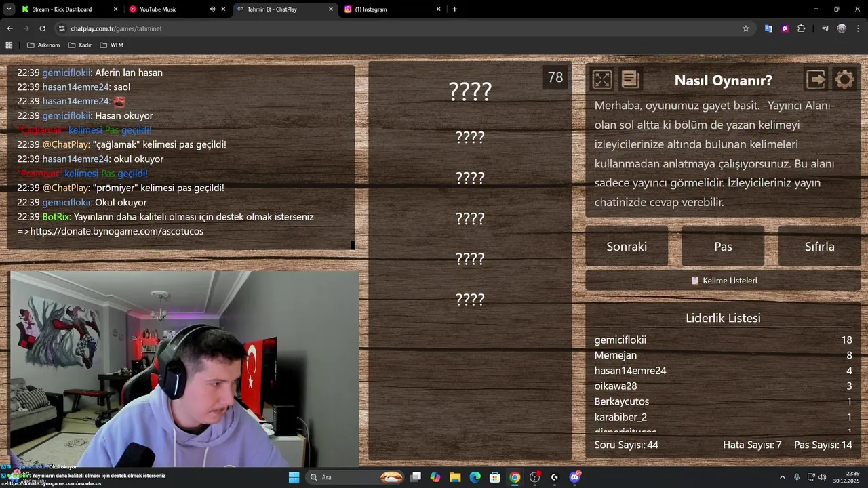Close the Instagram tab

click(x=438, y=9)
